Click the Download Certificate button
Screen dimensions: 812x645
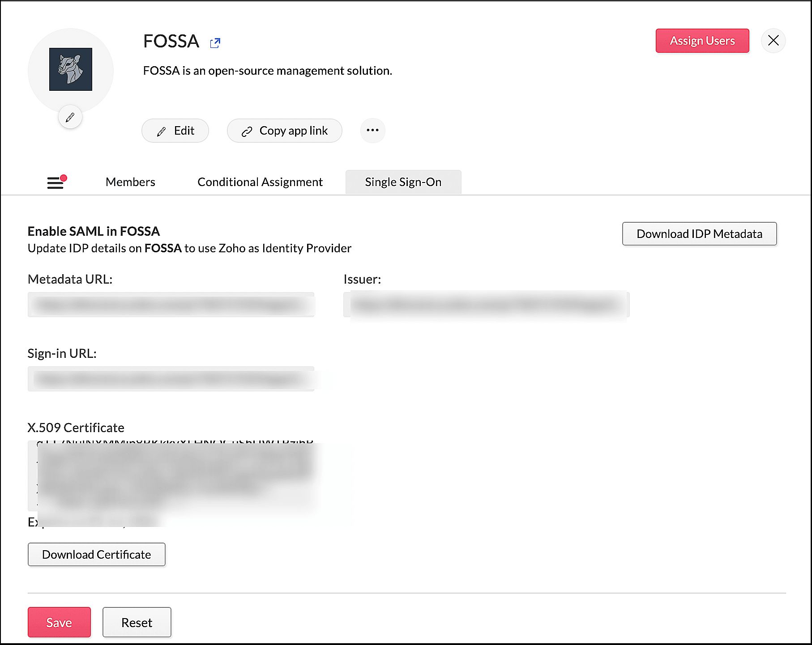[97, 555]
